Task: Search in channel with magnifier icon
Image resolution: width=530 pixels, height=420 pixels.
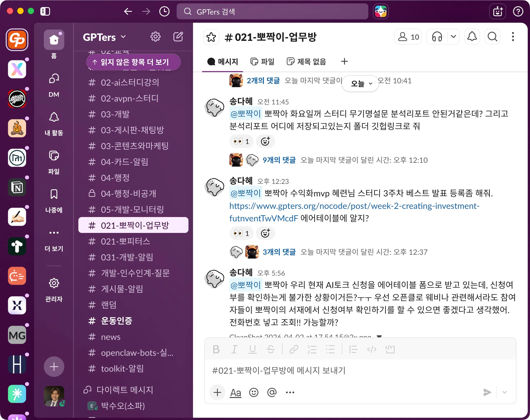Action: [492, 37]
